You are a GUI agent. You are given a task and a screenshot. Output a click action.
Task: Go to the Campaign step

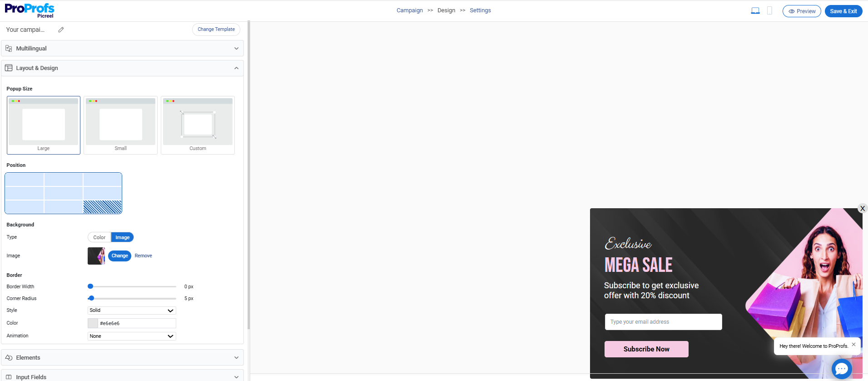click(409, 10)
